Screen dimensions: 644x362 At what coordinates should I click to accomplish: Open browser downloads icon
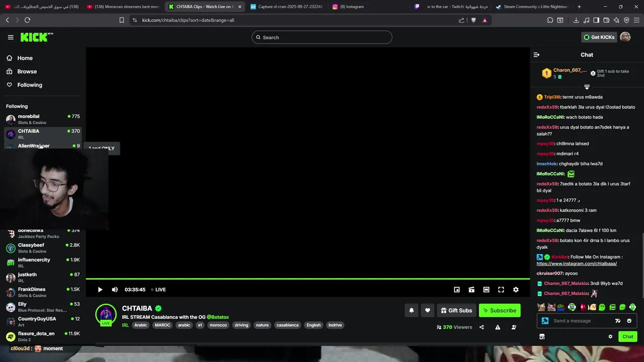pos(576,20)
